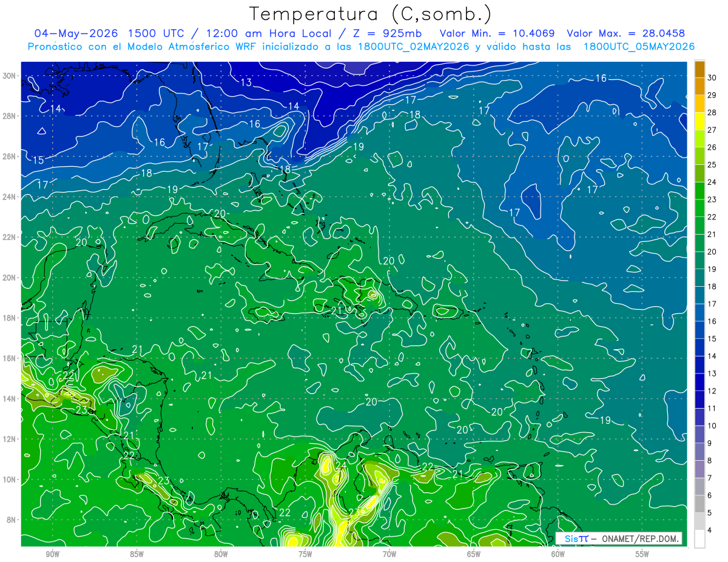
Task: Click the 13 contour label near Florida
Action: (246, 82)
